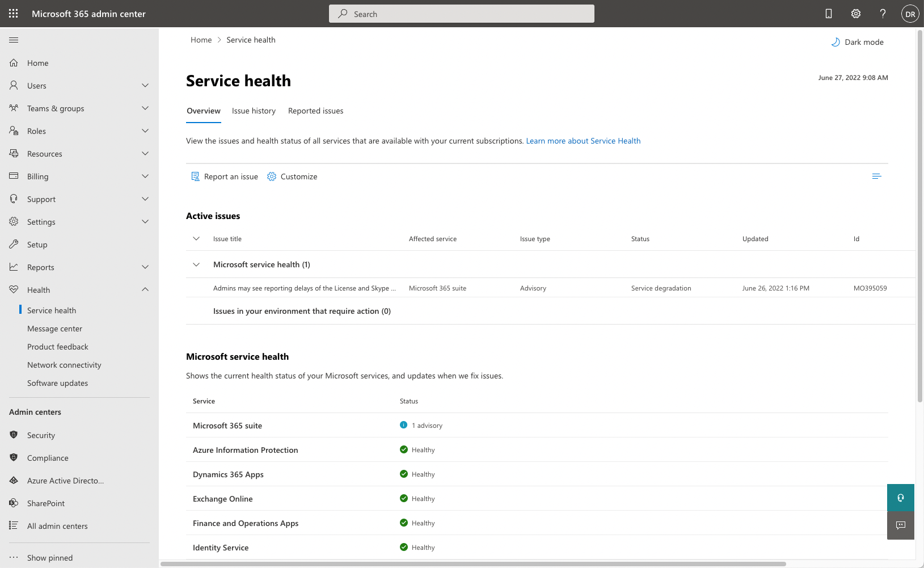
Task: Toggle Dark mode
Action: (857, 42)
